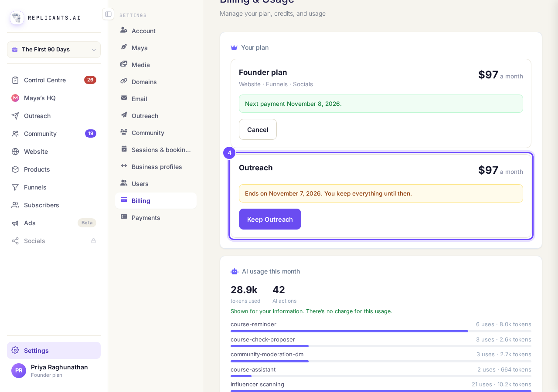
Task: Click the Subscribers people icon
Action: click(15, 205)
